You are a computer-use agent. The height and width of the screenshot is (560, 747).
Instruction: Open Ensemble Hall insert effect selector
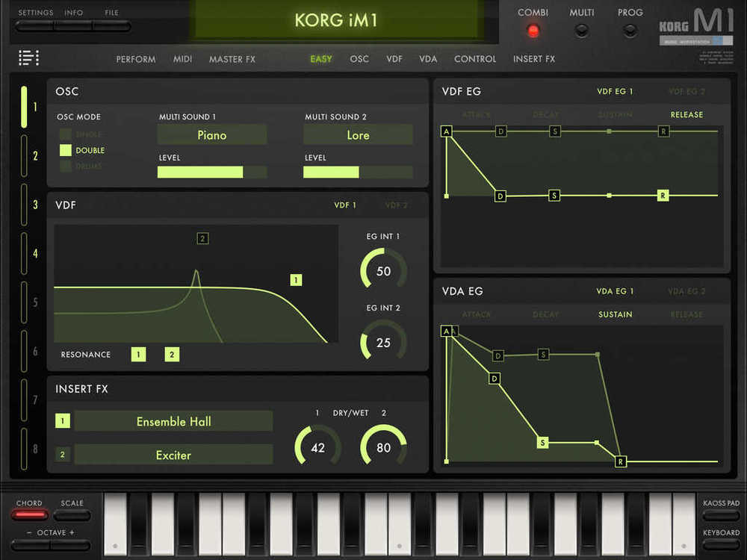click(173, 422)
